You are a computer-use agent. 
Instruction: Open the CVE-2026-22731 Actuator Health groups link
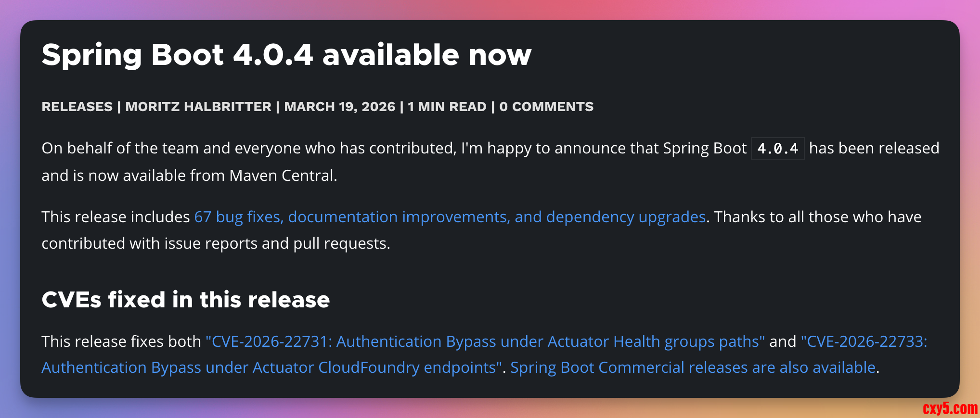(x=485, y=342)
